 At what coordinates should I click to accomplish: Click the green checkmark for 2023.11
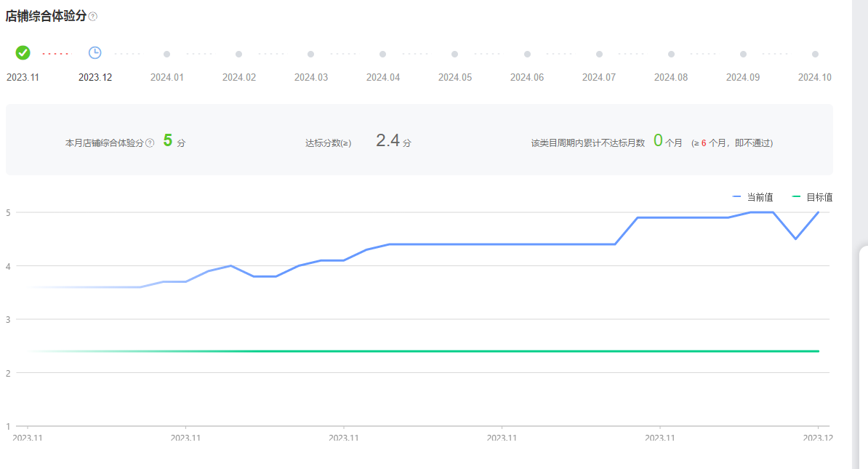(23, 52)
